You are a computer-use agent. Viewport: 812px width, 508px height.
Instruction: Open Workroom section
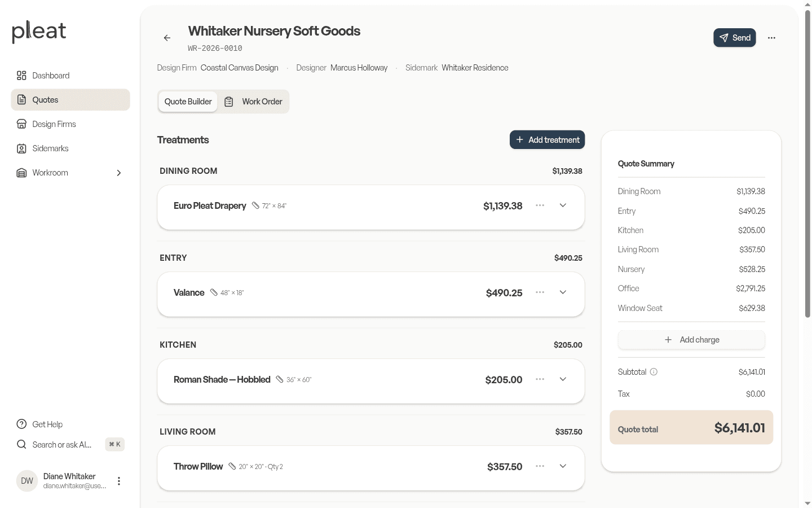click(70, 173)
